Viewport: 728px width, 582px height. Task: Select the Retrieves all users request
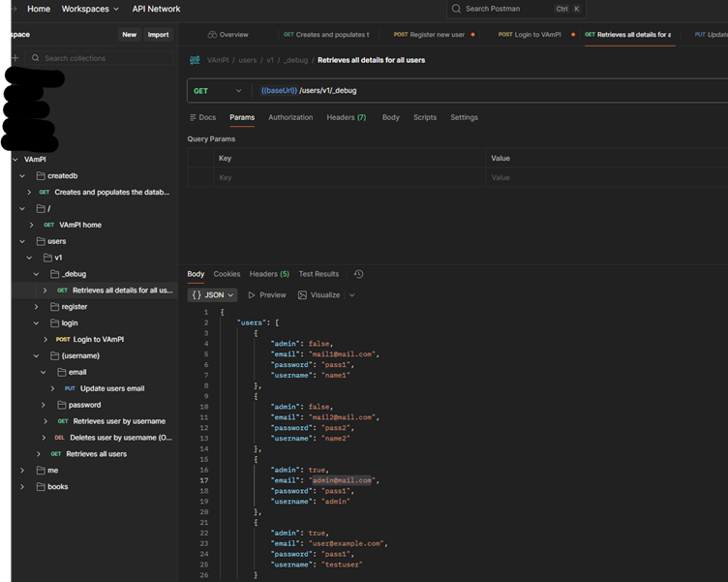click(x=96, y=454)
